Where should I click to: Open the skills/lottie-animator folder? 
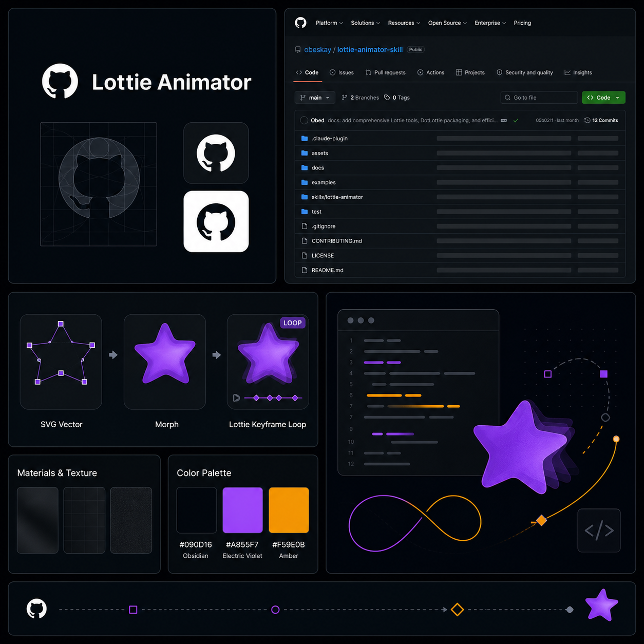click(x=337, y=197)
